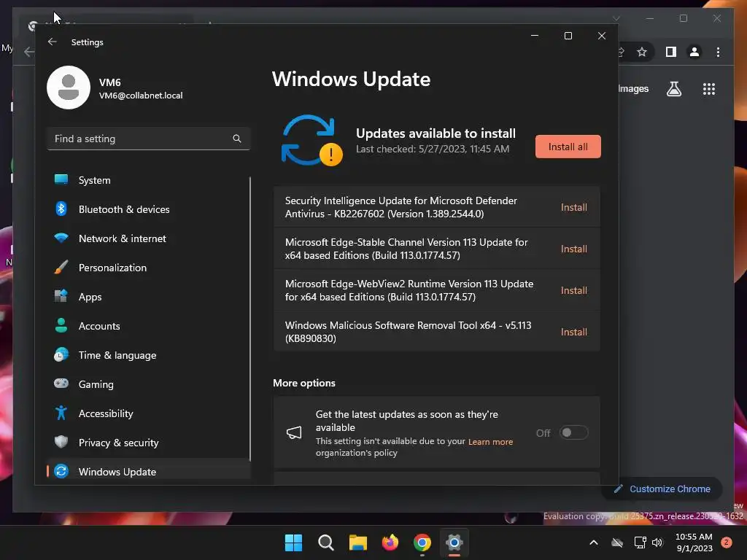The height and width of the screenshot is (560, 747).
Task: Click the OneDrive cloud tray icon
Action: [617, 542]
